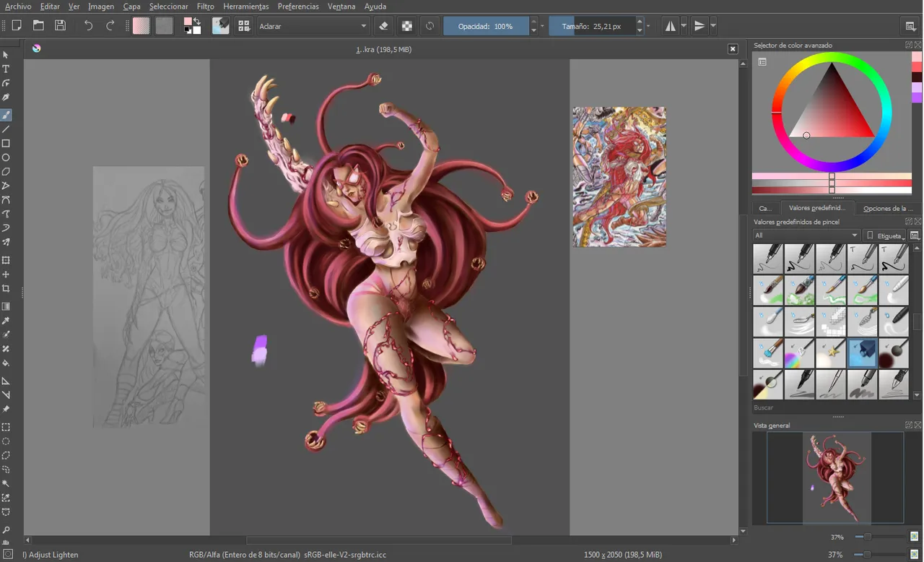Open the gray fill pattern swatch

tap(165, 25)
